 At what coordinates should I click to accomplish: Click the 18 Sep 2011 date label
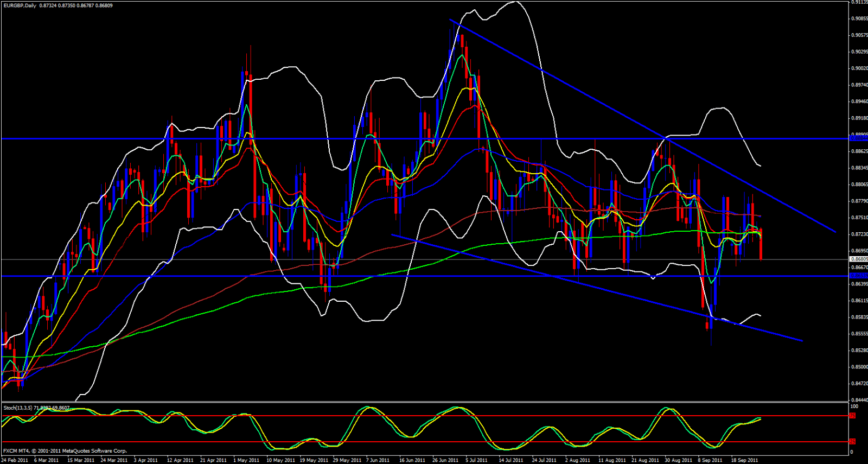pyautogui.click(x=744, y=460)
